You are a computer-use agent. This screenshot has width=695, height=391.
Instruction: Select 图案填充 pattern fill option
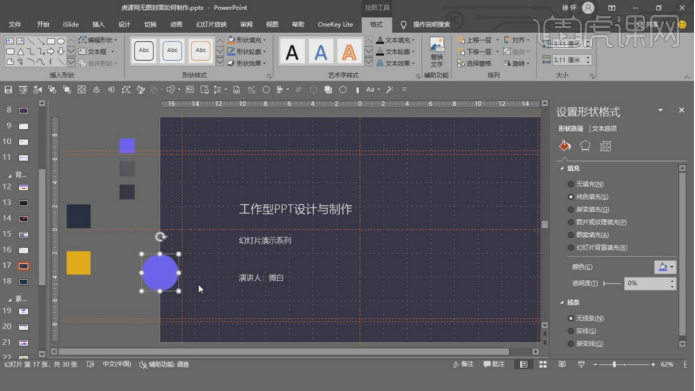click(588, 235)
